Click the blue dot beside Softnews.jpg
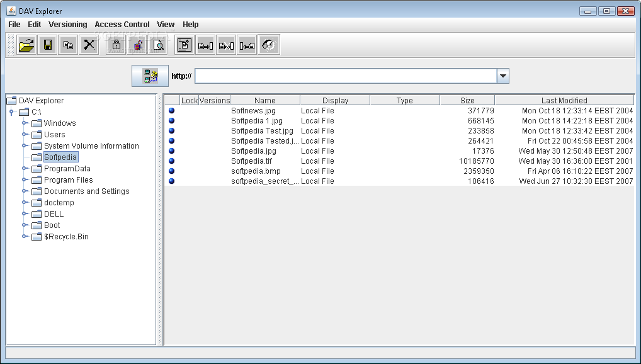 point(172,110)
